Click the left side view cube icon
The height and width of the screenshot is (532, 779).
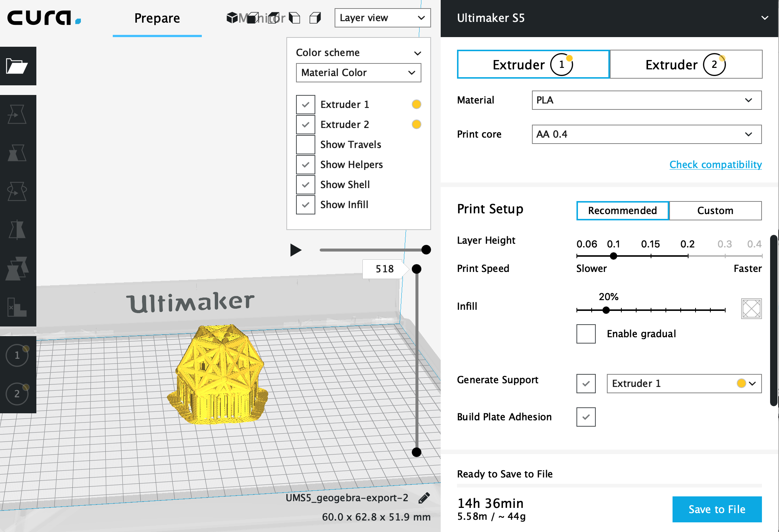pos(294,18)
